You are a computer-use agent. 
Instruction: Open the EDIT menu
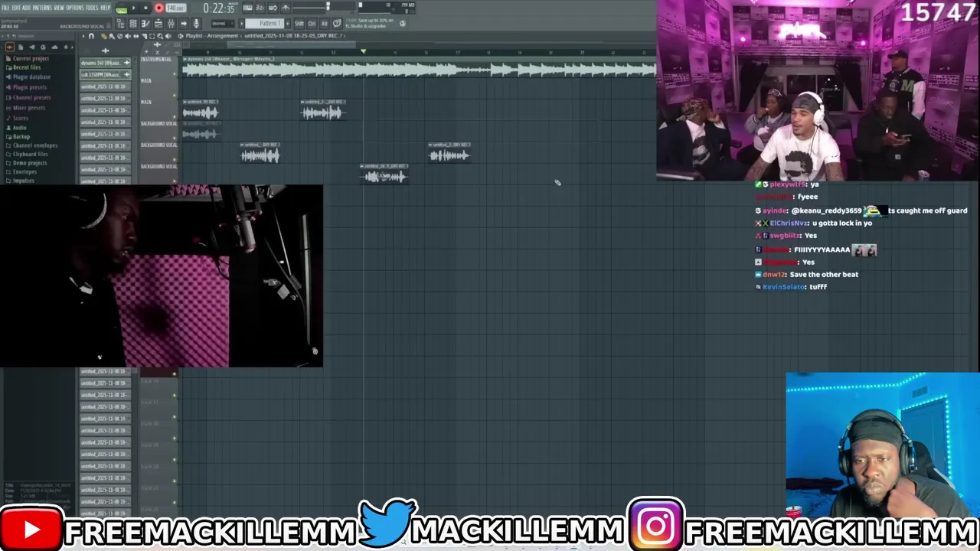tap(16, 8)
